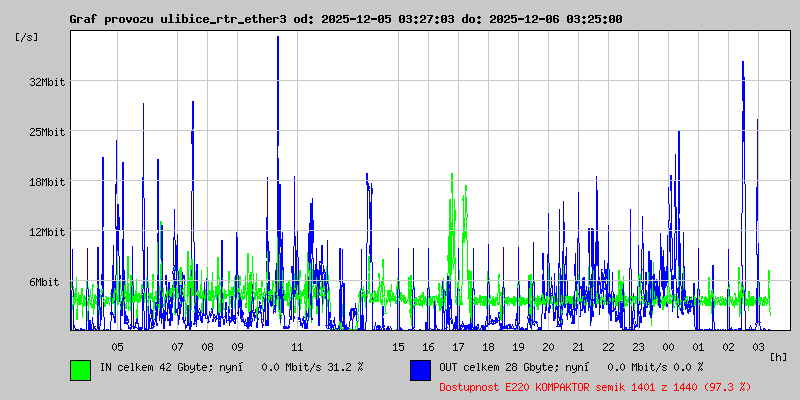Select the 32Mbit y-axis label

pos(46,82)
